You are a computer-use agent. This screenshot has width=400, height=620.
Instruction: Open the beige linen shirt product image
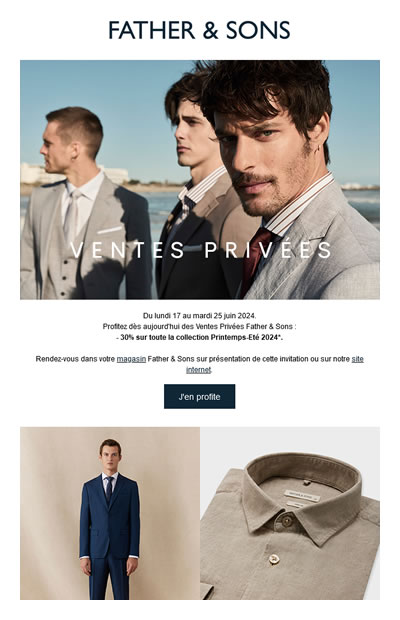[x=290, y=513]
